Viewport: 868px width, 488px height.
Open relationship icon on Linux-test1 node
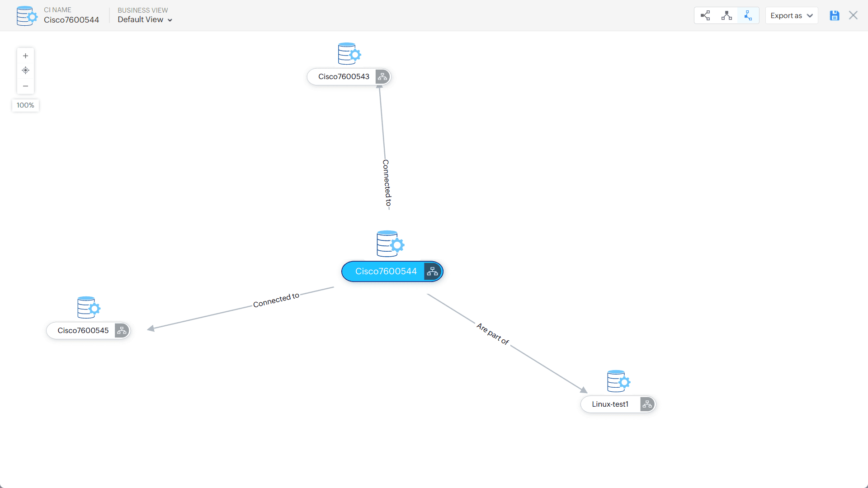pos(647,404)
